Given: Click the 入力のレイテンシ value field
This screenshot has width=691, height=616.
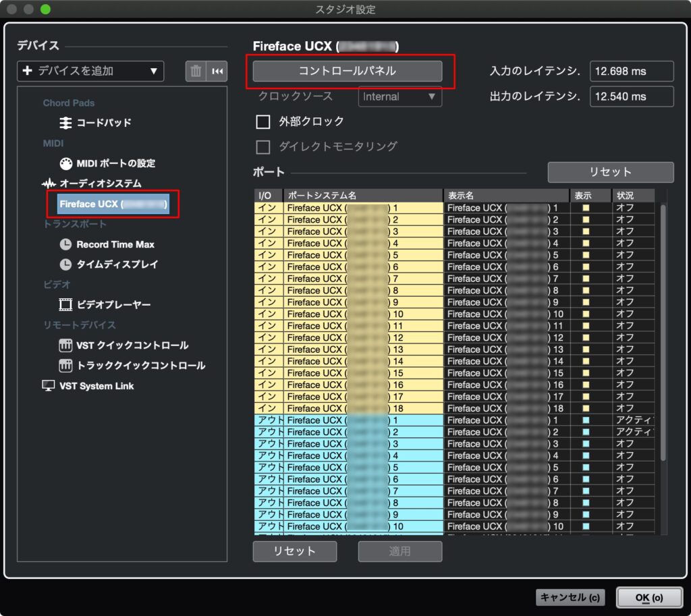Looking at the screenshot, I should click(631, 70).
